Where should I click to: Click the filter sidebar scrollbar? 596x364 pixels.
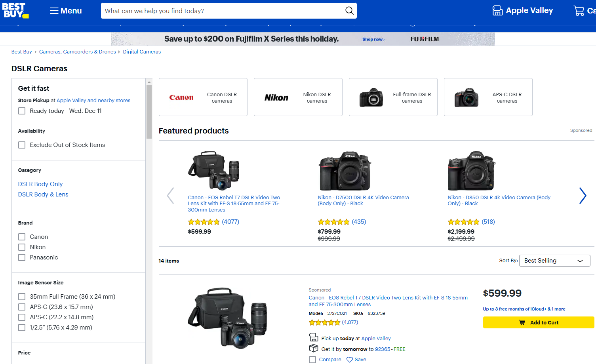tap(149, 111)
